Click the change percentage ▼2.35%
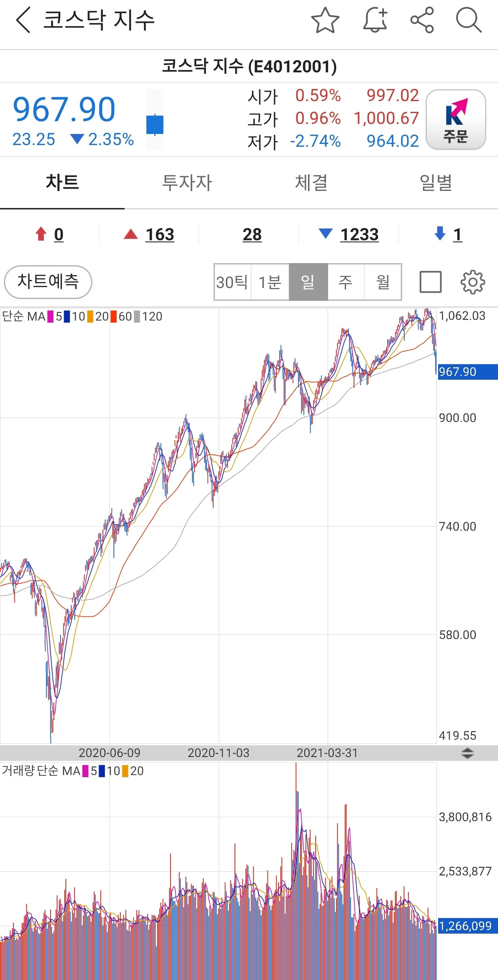Screen dimensions: 498x980 tap(102, 139)
